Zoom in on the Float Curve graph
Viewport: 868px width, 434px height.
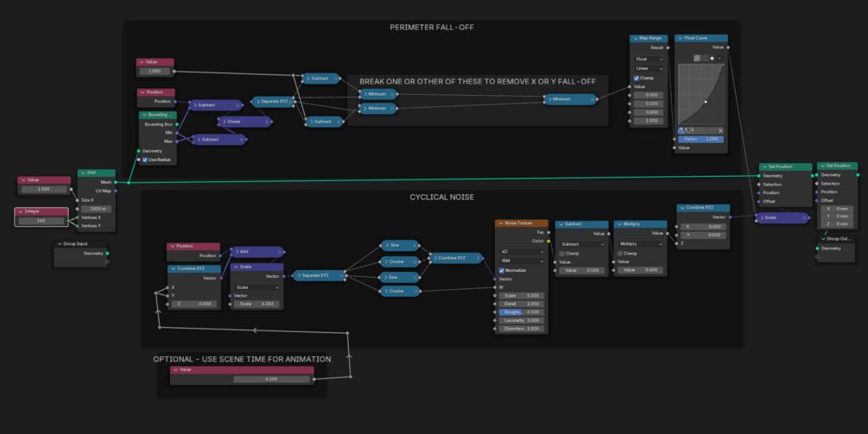click(x=697, y=58)
